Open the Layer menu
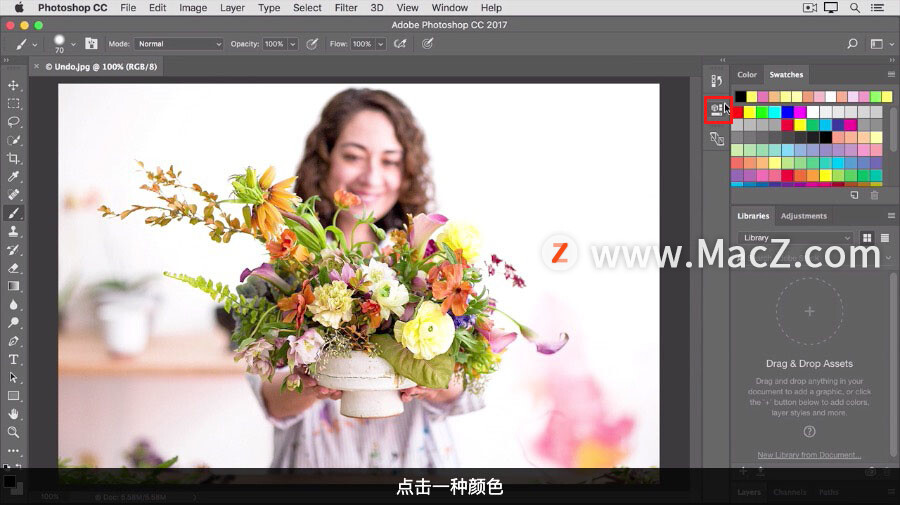 pyautogui.click(x=232, y=7)
